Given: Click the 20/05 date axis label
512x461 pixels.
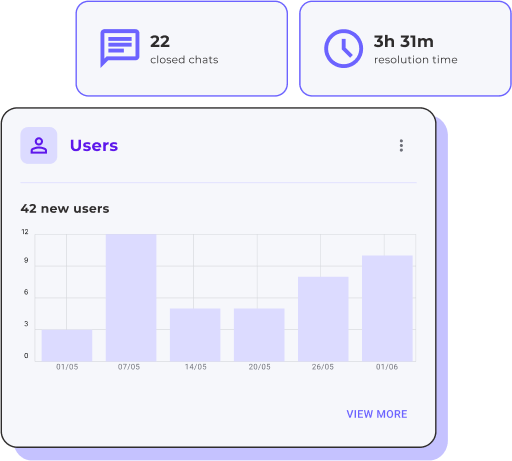Looking at the screenshot, I should click(x=259, y=367).
